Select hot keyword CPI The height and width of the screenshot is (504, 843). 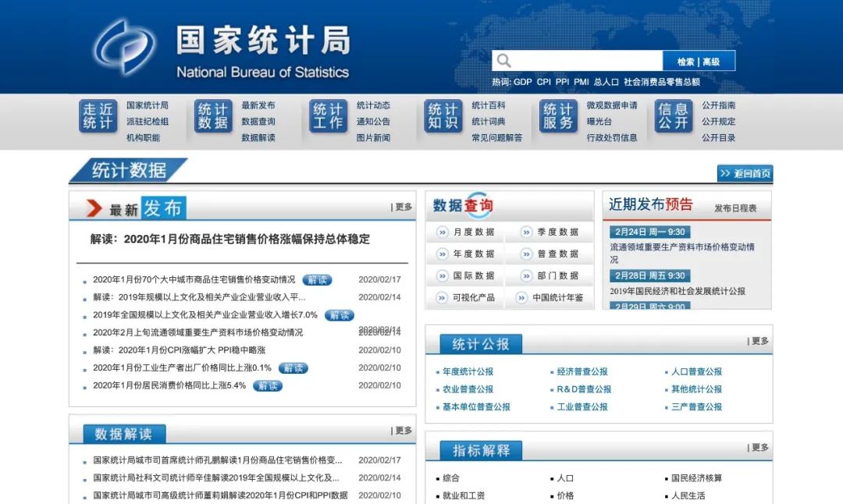[543, 82]
